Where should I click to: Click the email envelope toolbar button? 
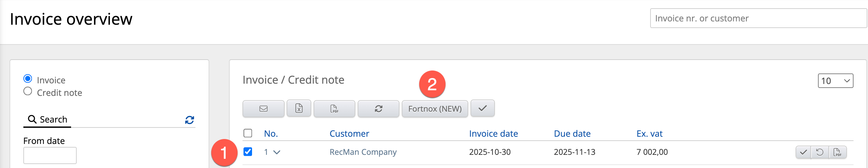263,109
